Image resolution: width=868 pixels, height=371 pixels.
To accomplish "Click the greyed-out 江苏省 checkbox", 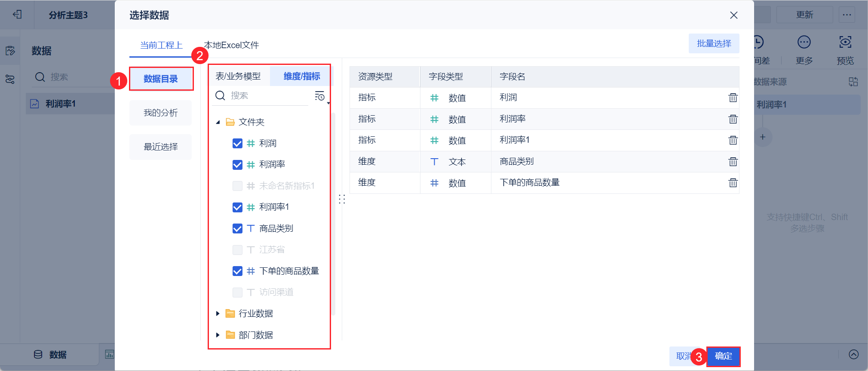I will 237,250.
